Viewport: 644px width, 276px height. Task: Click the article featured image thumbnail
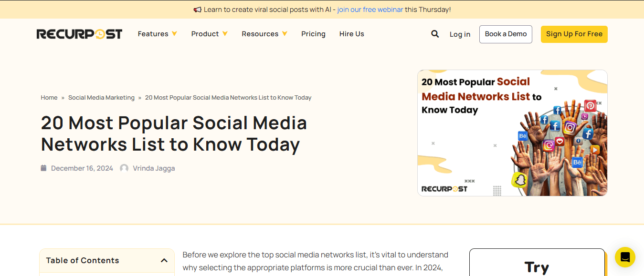click(x=512, y=133)
